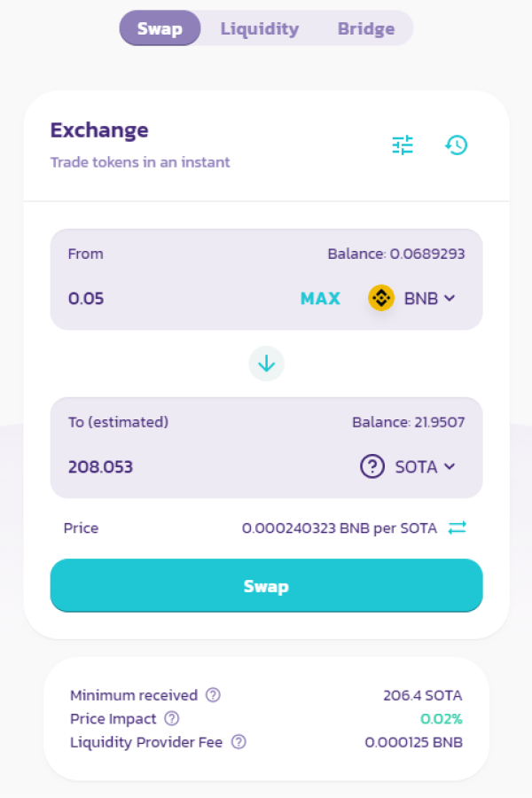The height and width of the screenshot is (798, 532).
Task: Click the To amount field showing 208.053
Action: [x=204, y=466]
